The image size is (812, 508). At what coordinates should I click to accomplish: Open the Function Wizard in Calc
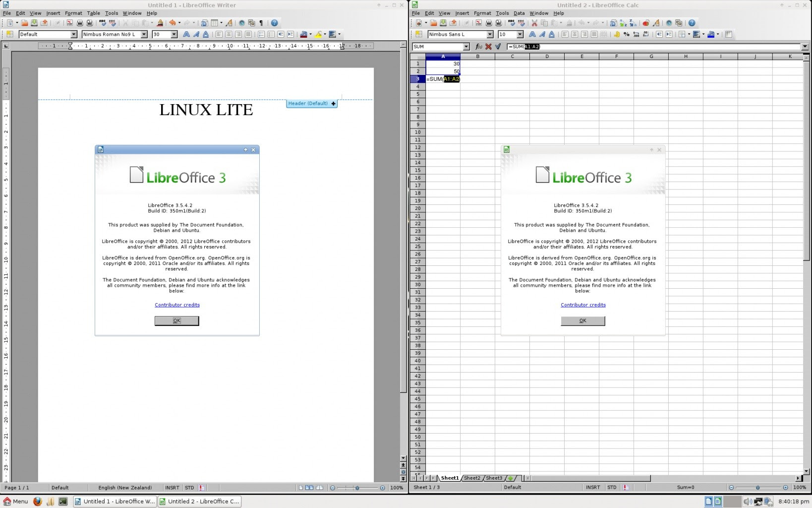point(479,46)
